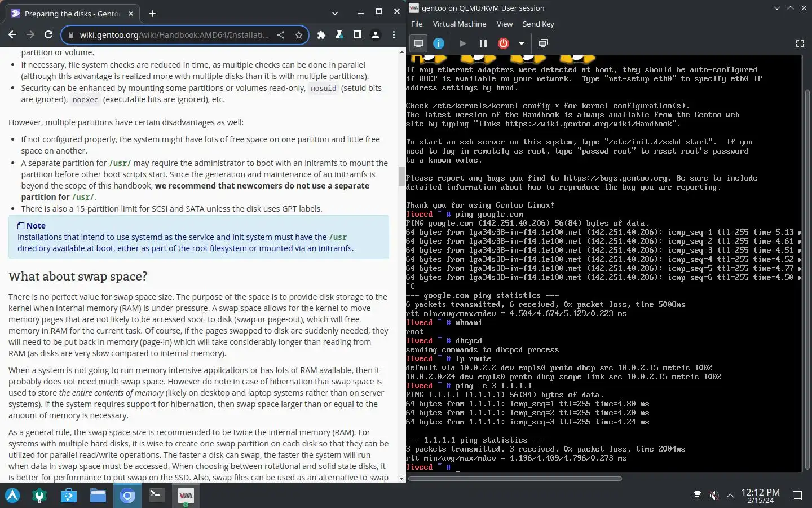
Task: Switch to virt-manager in taskbar
Action: (x=186, y=496)
